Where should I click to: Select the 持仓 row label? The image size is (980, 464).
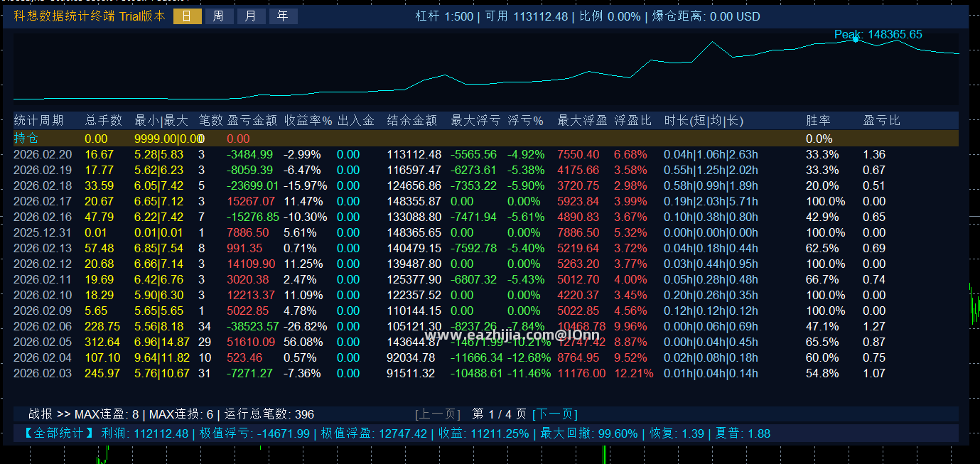(26, 139)
